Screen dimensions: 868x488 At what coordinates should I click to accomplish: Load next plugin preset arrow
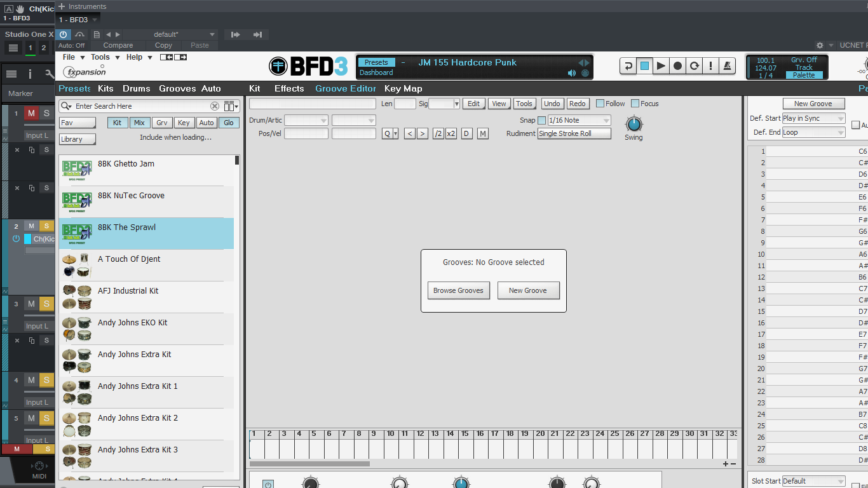118,34
